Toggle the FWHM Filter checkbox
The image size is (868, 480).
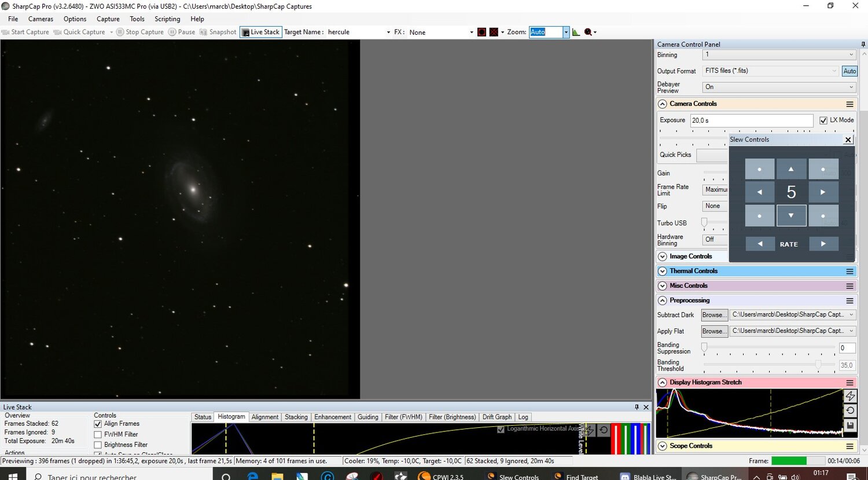(x=97, y=434)
